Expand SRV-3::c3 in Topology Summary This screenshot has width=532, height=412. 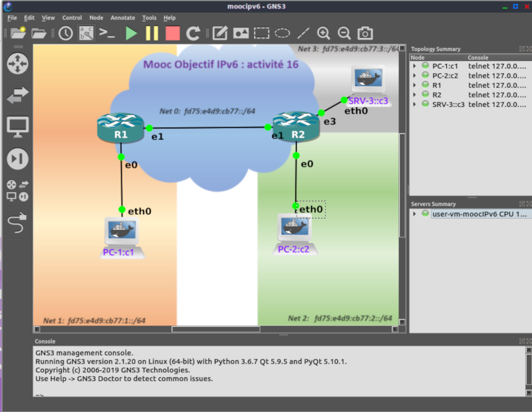click(x=414, y=104)
